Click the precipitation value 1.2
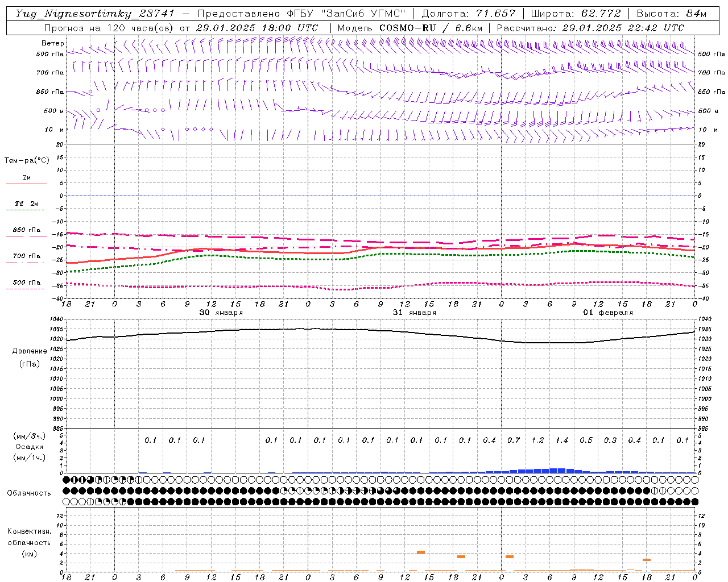Screen dimensions: 728x582 [537, 440]
